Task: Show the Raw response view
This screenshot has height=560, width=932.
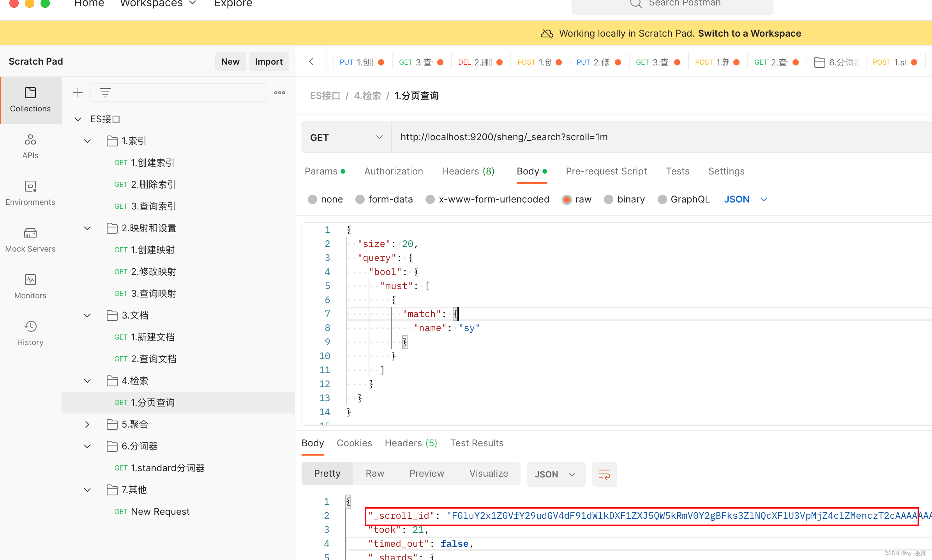Action: (x=375, y=474)
